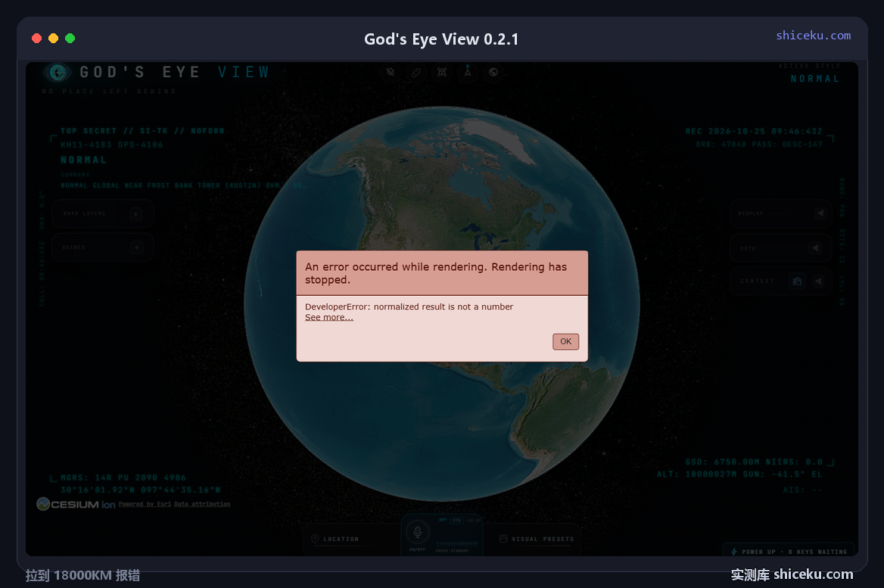The image size is (884, 588).
Task: Click the 'KH11-4183 OPS-4106' satellite ID text
Action: coord(111,145)
